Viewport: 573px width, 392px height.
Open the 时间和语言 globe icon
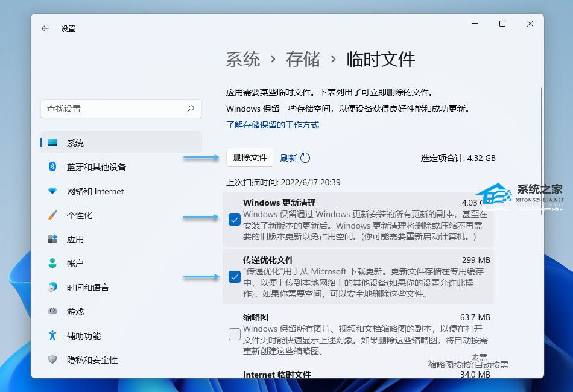pos(52,288)
